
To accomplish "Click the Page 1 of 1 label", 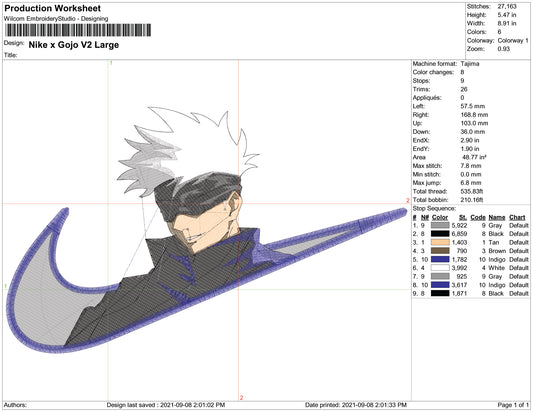I will (513, 405).
